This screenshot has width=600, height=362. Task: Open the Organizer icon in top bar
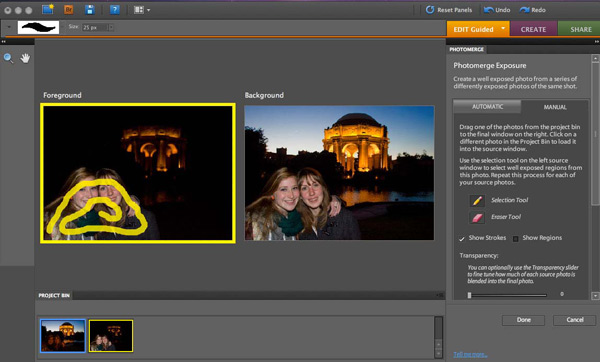(x=48, y=10)
